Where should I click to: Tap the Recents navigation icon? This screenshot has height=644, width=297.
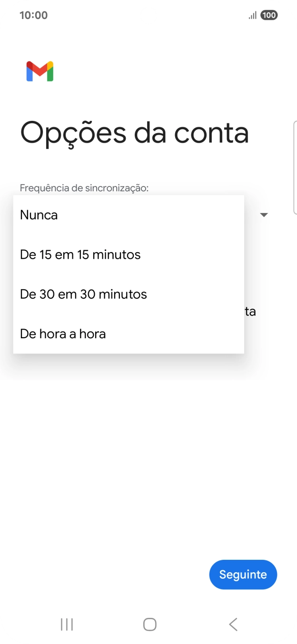[x=67, y=624]
